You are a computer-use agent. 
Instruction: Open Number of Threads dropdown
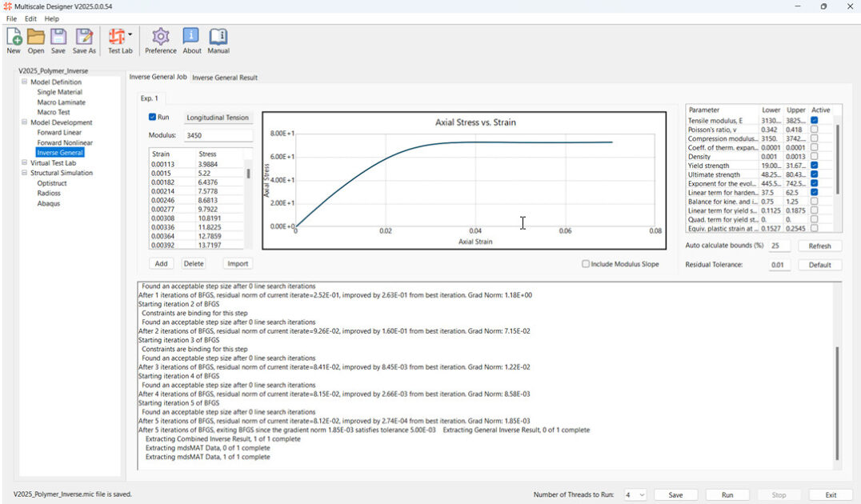(x=635, y=495)
